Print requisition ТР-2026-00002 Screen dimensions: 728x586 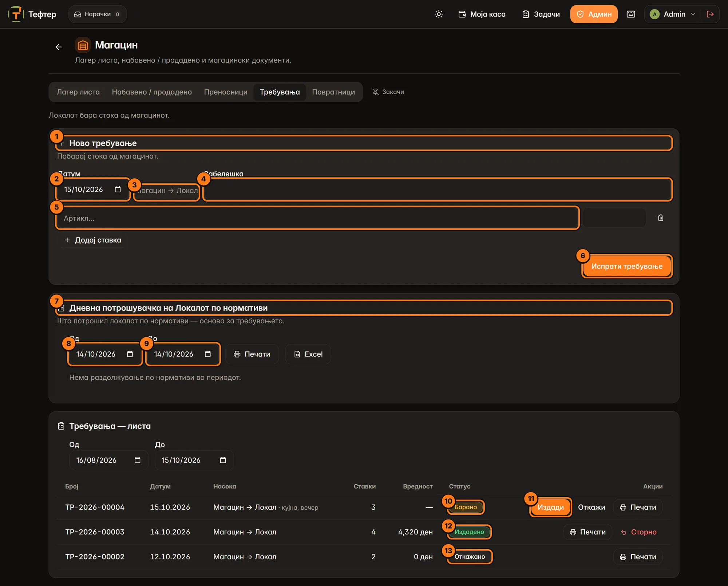(638, 557)
